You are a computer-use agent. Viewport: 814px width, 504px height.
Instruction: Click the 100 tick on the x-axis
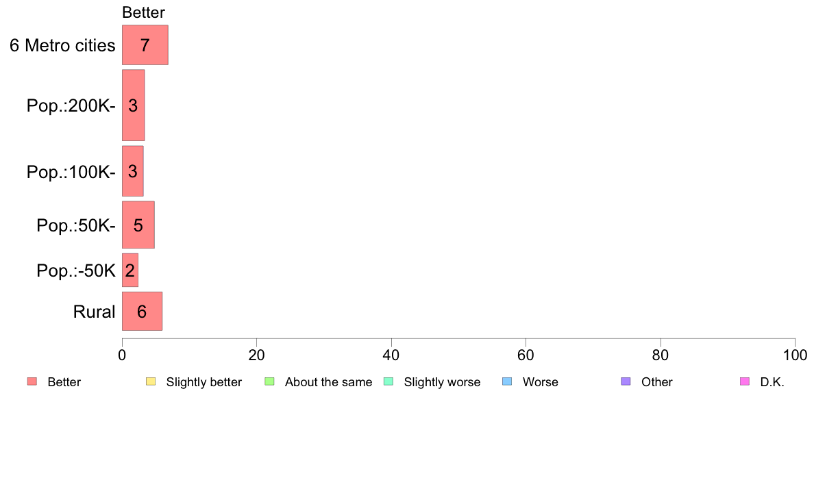[795, 355]
